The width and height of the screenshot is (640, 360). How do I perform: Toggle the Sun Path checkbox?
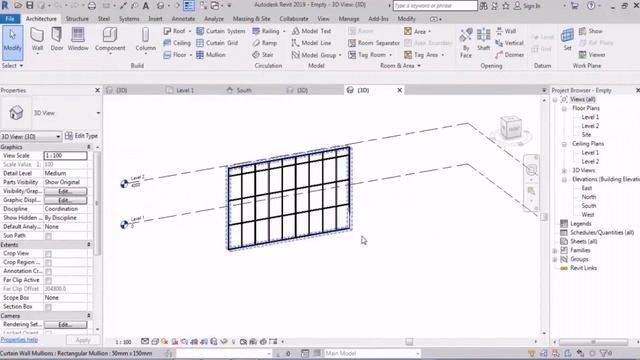point(48,236)
